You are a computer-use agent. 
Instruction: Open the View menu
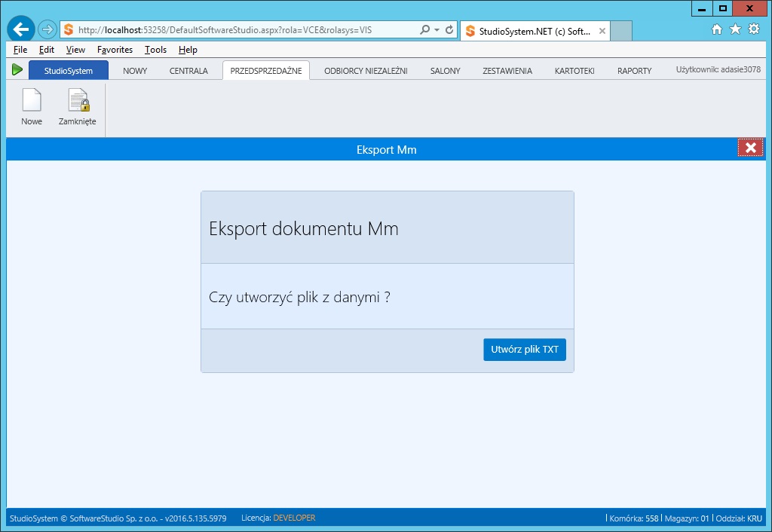coord(75,50)
